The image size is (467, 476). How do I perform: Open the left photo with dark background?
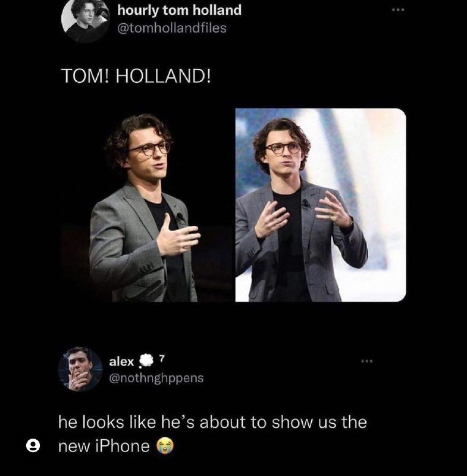click(x=143, y=205)
